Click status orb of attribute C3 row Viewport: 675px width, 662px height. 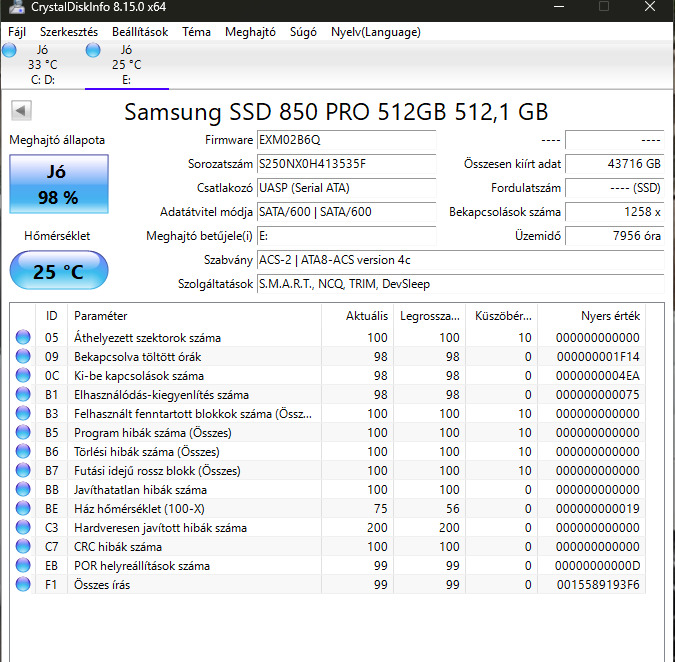(x=23, y=527)
